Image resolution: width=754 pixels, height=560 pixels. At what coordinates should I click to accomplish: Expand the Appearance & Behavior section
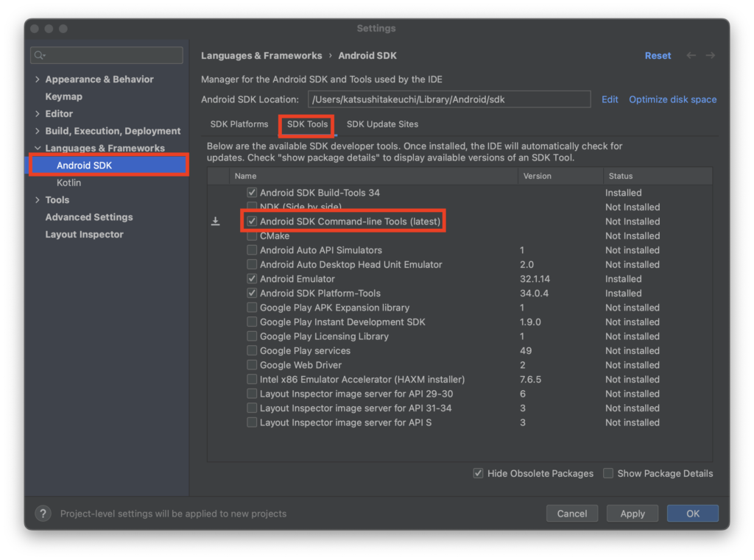pos(38,79)
